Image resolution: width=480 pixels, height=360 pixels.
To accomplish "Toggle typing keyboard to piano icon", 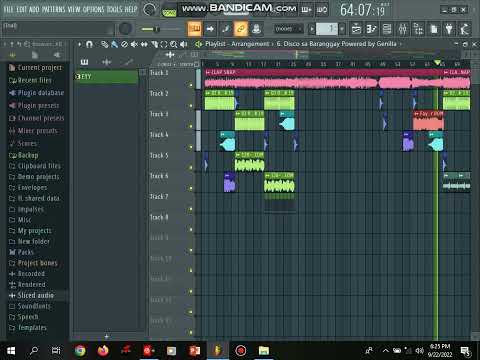I will [195, 29].
